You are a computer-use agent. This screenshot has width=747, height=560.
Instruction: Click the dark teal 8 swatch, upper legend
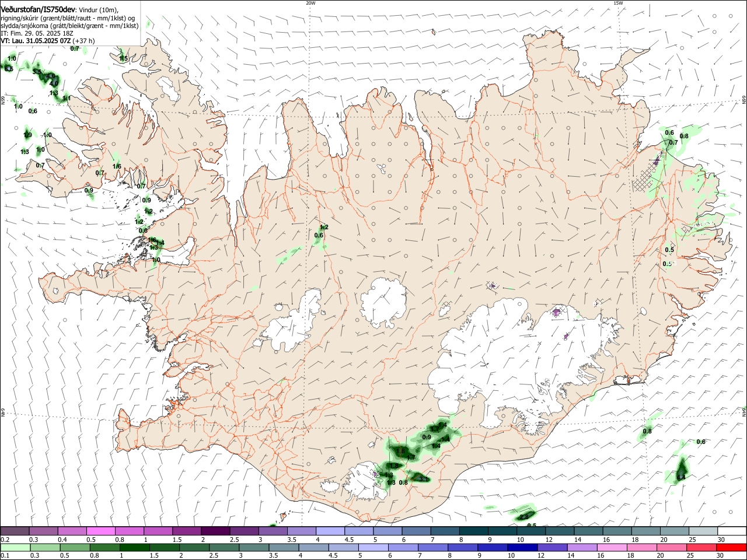(473, 531)
